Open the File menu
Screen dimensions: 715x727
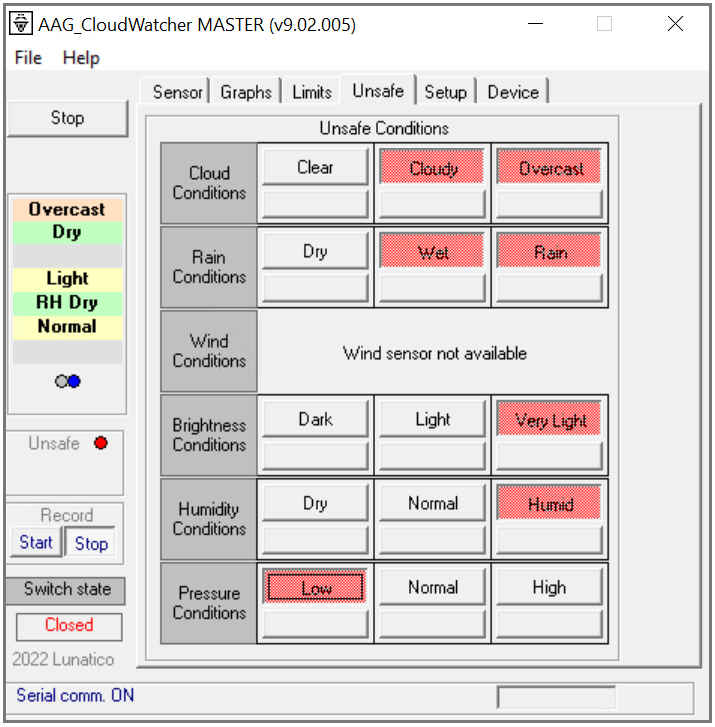[x=28, y=58]
